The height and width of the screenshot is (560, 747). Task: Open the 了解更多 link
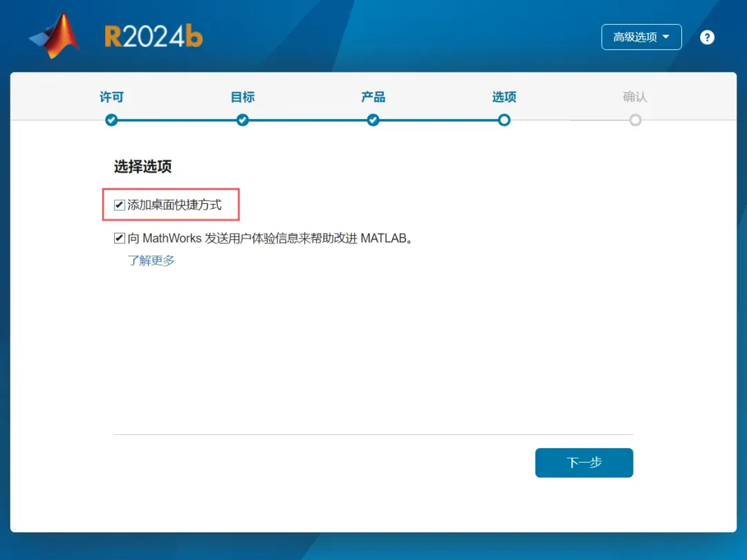[151, 261]
